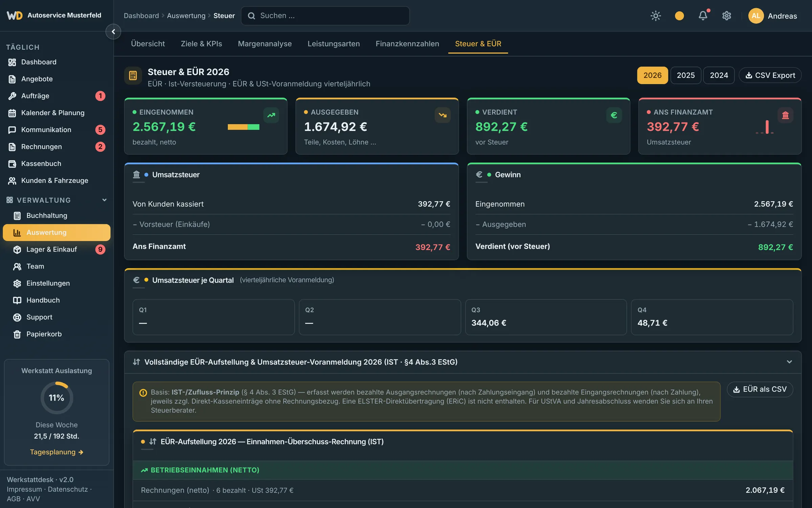Open the settings gear in the top bar
Image resolution: width=812 pixels, height=508 pixels.
coord(727,16)
